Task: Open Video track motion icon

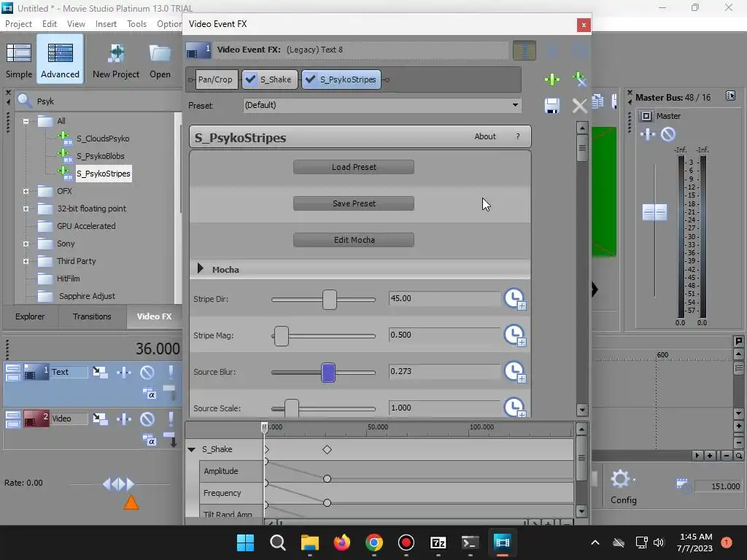Action: pyautogui.click(x=100, y=419)
